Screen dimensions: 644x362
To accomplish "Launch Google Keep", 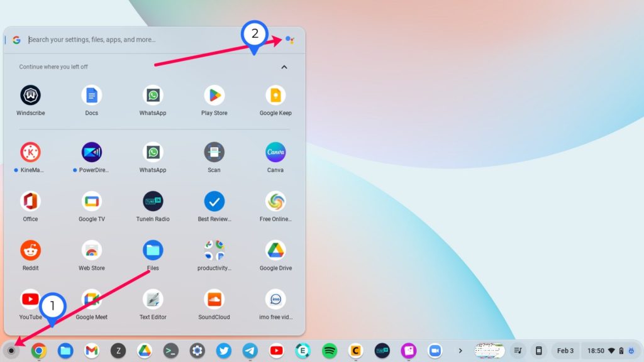I will (x=275, y=96).
